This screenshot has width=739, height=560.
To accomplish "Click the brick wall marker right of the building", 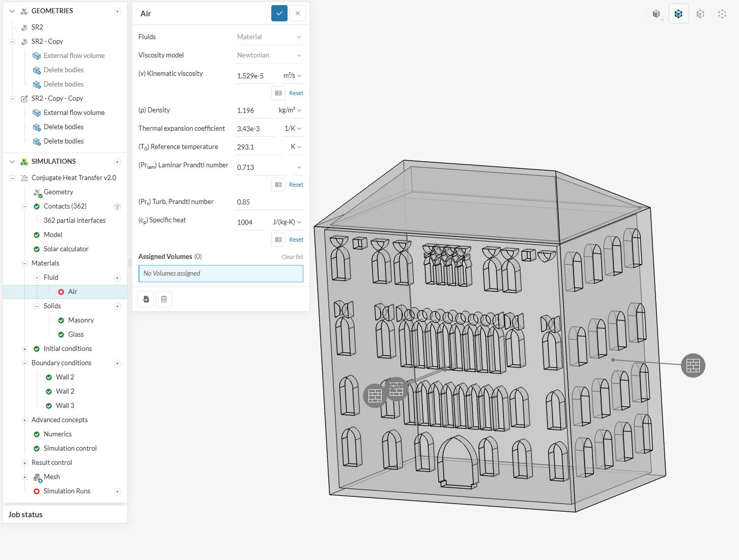I will pos(693,365).
